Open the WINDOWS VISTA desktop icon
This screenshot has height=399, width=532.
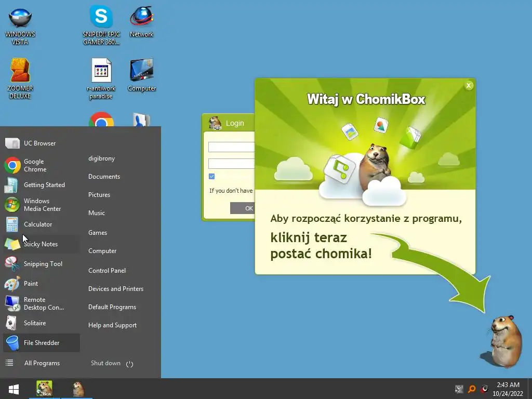20,25
